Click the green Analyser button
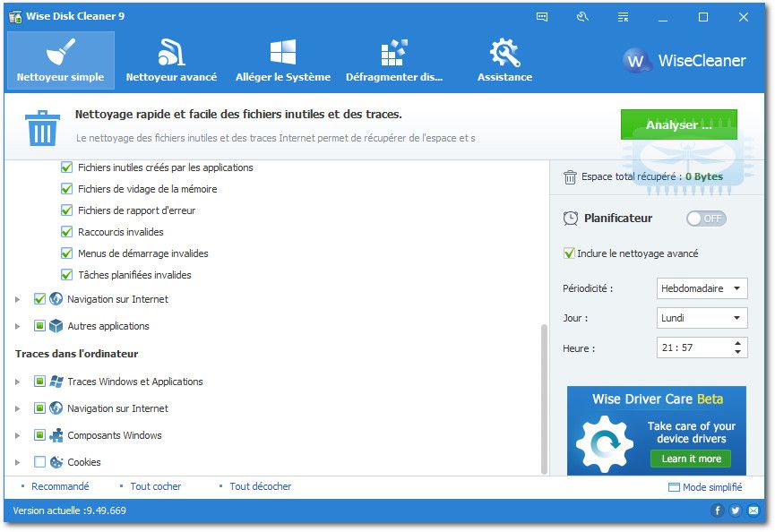Image resolution: width=775 pixels, height=532 pixels. point(678,124)
